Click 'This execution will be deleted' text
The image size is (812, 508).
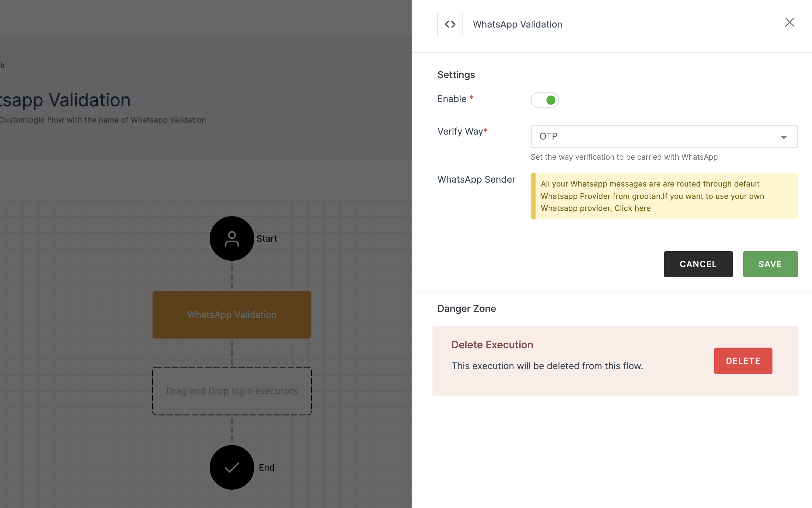pyautogui.click(x=547, y=366)
